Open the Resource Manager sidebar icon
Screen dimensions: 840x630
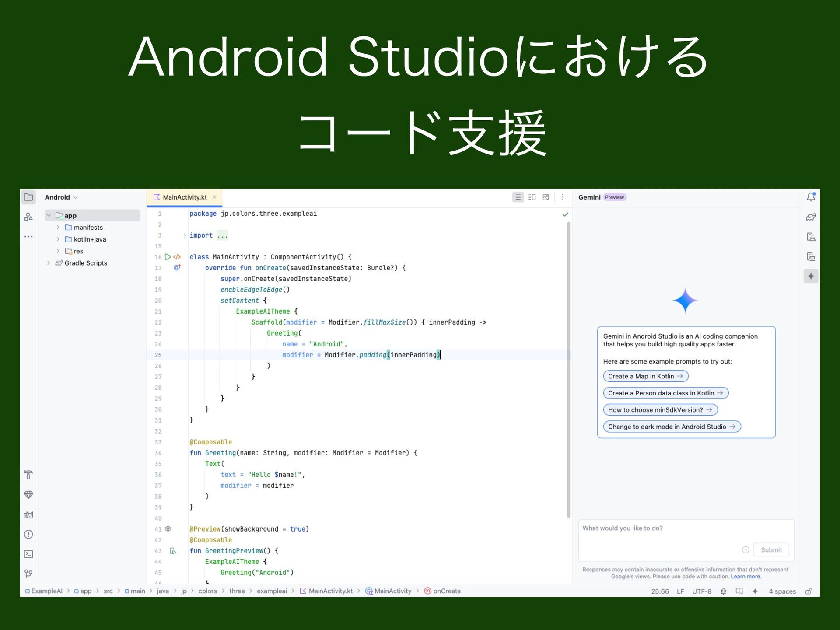tap(29, 217)
